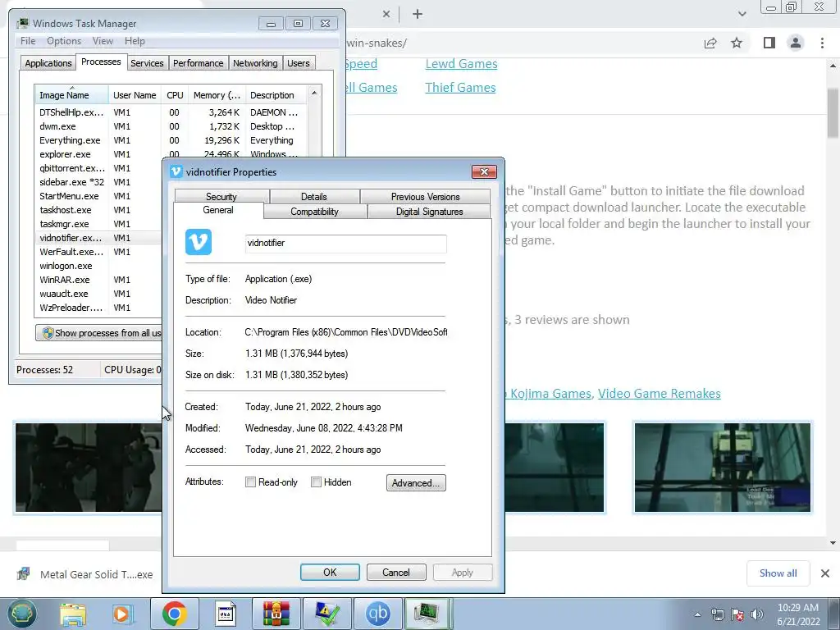Open the Details tab in Properties
The height and width of the screenshot is (630, 840).
(314, 197)
